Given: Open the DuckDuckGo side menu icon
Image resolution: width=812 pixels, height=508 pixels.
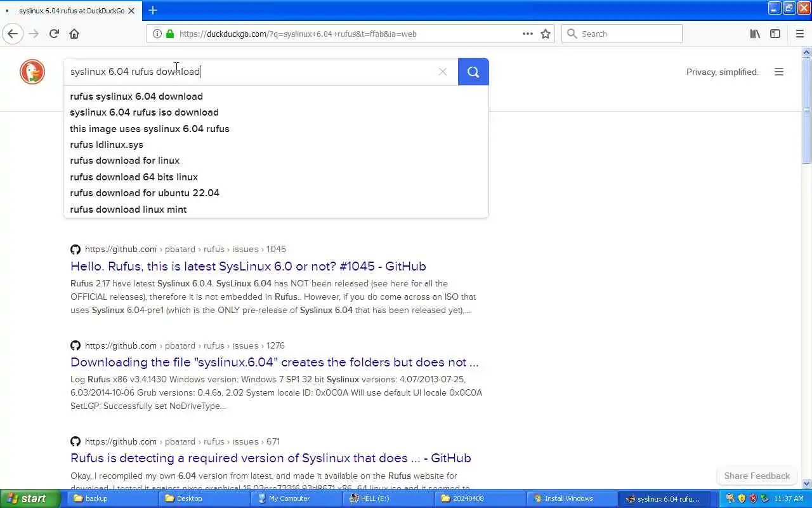Looking at the screenshot, I should pyautogui.click(x=779, y=72).
